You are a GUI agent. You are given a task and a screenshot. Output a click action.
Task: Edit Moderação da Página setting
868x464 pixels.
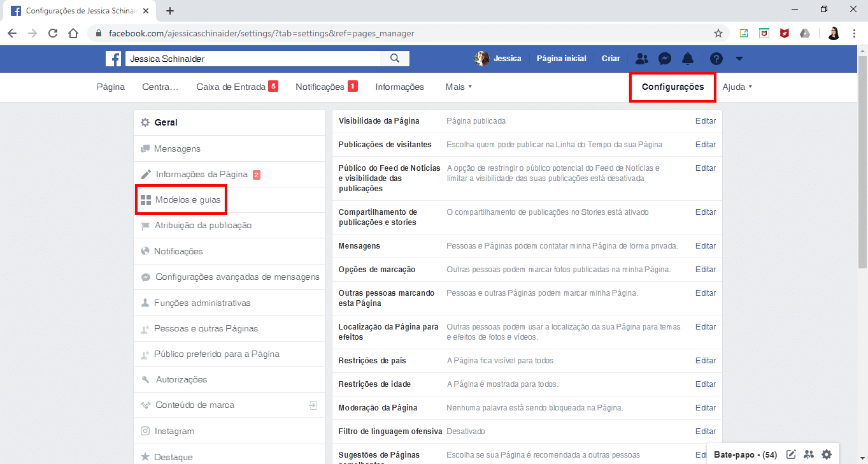pos(705,407)
